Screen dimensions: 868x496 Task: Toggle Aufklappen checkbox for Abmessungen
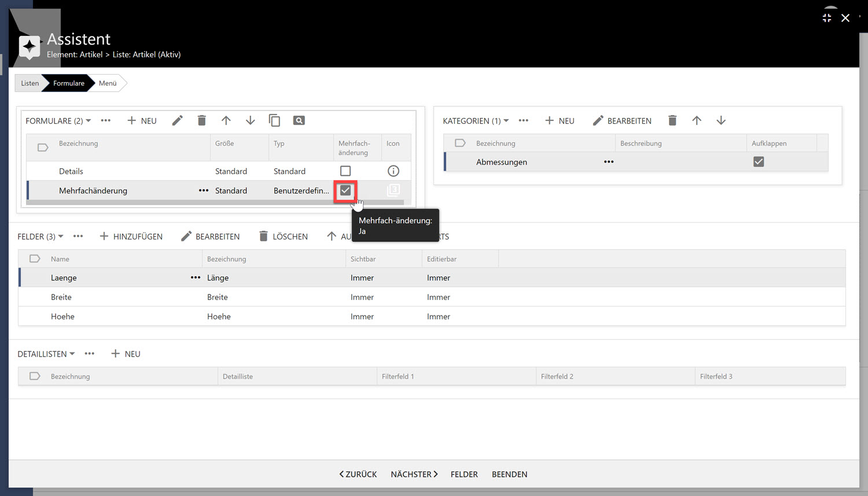[x=758, y=162]
